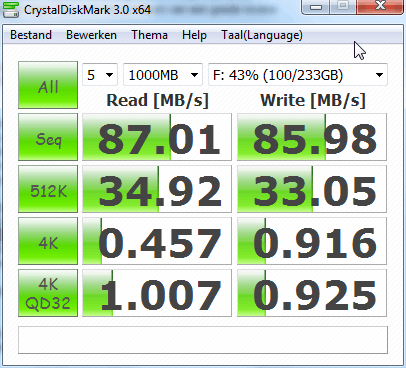Click the 4K QD32 read result 1.007

pyautogui.click(x=157, y=293)
